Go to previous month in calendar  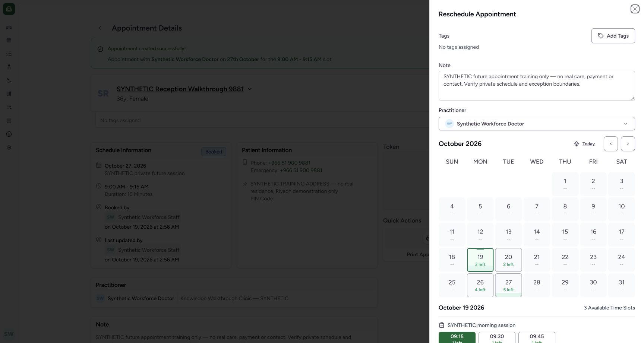pos(611,144)
